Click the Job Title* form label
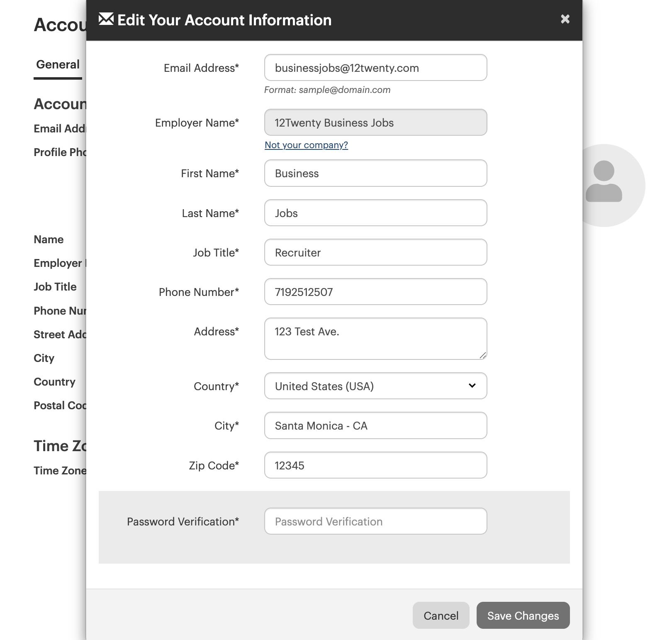 coord(216,252)
